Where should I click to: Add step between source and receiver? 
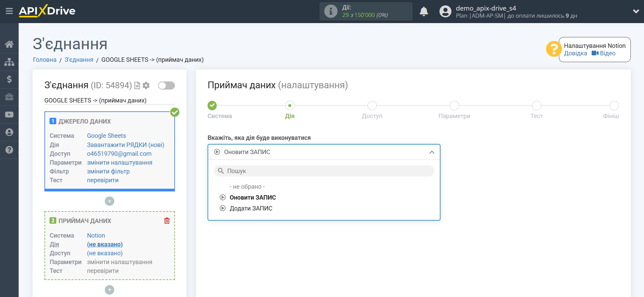click(x=110, y=201)
